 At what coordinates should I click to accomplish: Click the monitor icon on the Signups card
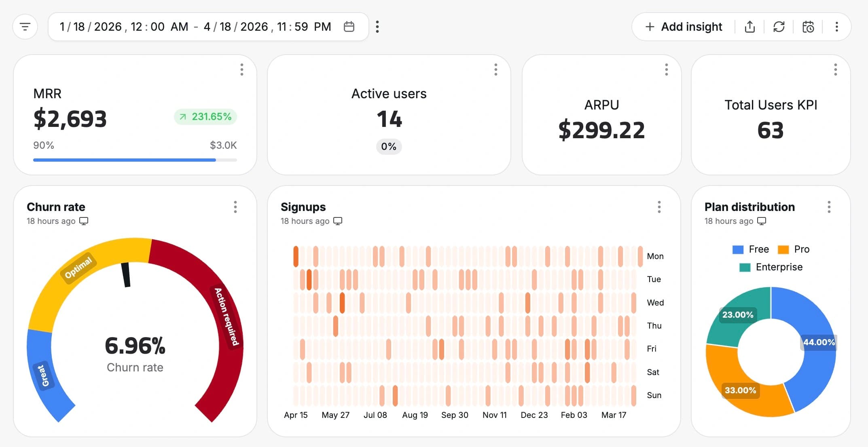pos(338,221)
